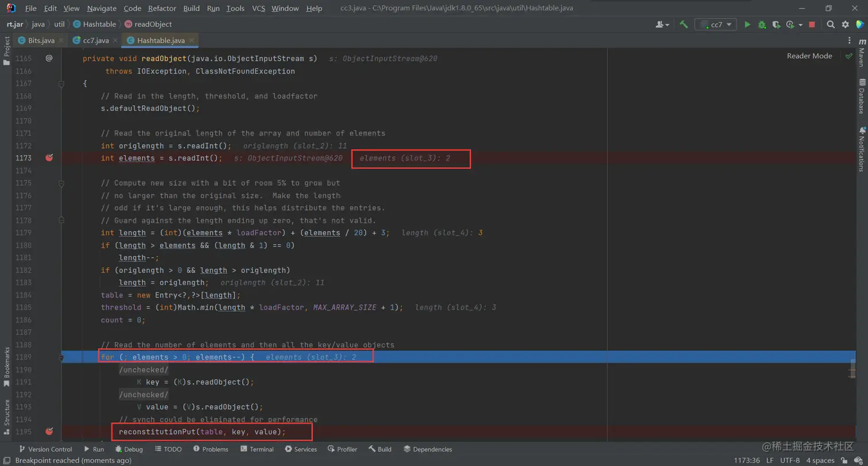The height and width of the screenshot is (466, 868).
Task: Open the Navigate menu
Action: (102, 9)
